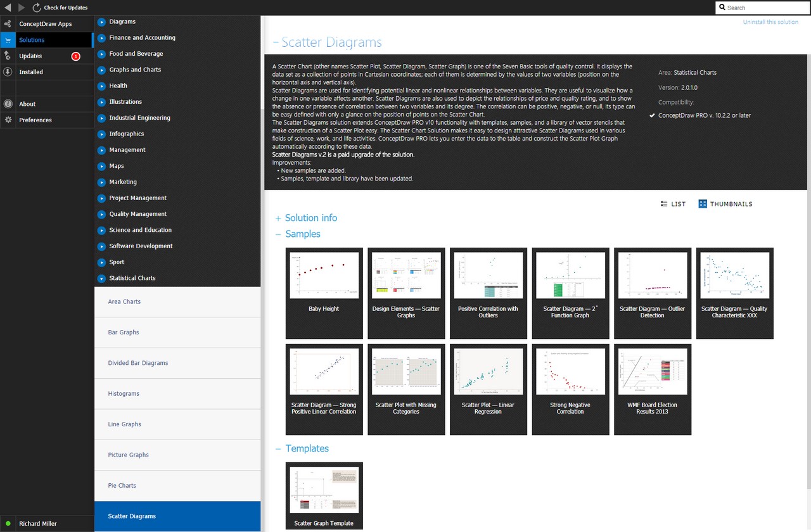Click the ConceptDraw Apps sidebar icon
The image size is (811, 532).
point(8,24)
